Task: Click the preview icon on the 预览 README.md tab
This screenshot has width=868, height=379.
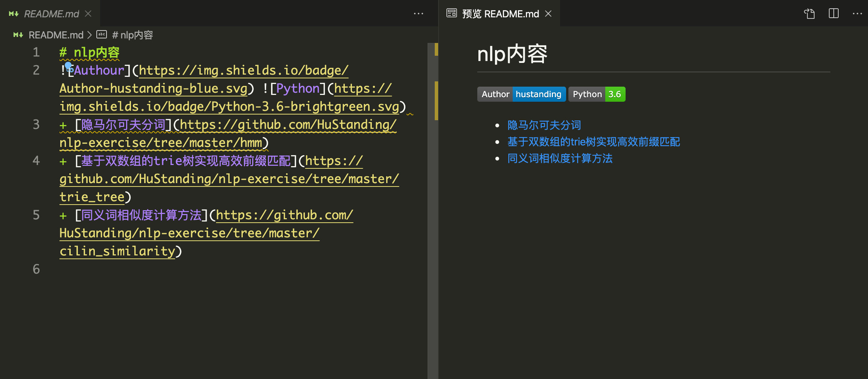Action: [452, 14]
